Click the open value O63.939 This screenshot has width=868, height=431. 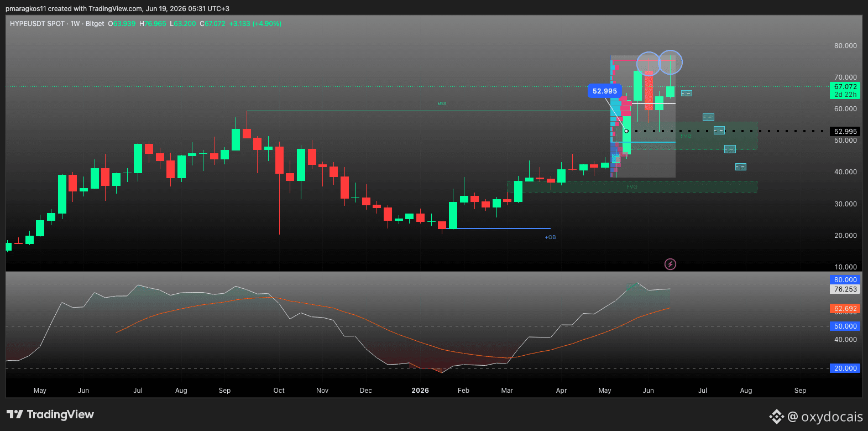[122, 24]
